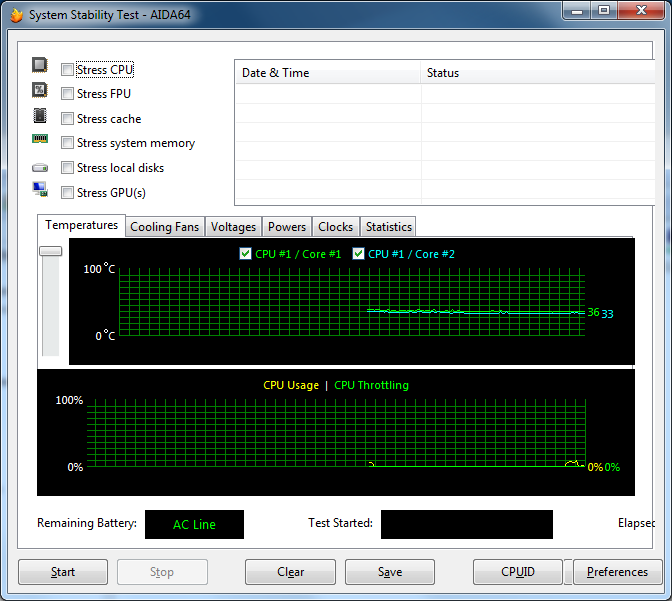The height and width of the screenshot is (601, 672).
Task: Clear the test log
Action: tap(290, 572)
